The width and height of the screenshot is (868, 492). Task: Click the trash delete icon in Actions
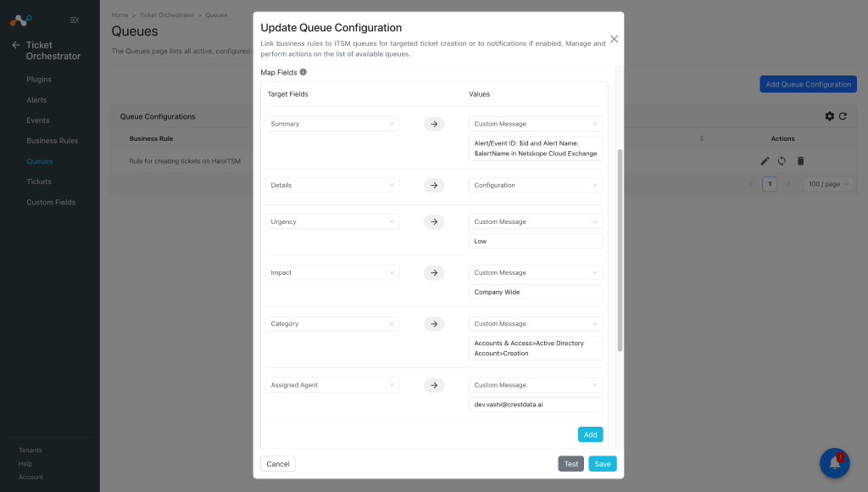coord(800,161)
